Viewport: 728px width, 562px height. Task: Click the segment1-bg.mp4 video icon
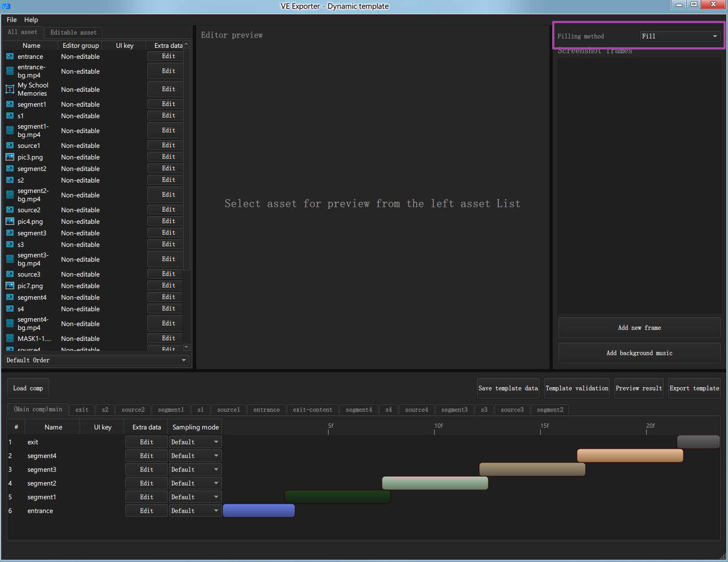pos(10,130)
